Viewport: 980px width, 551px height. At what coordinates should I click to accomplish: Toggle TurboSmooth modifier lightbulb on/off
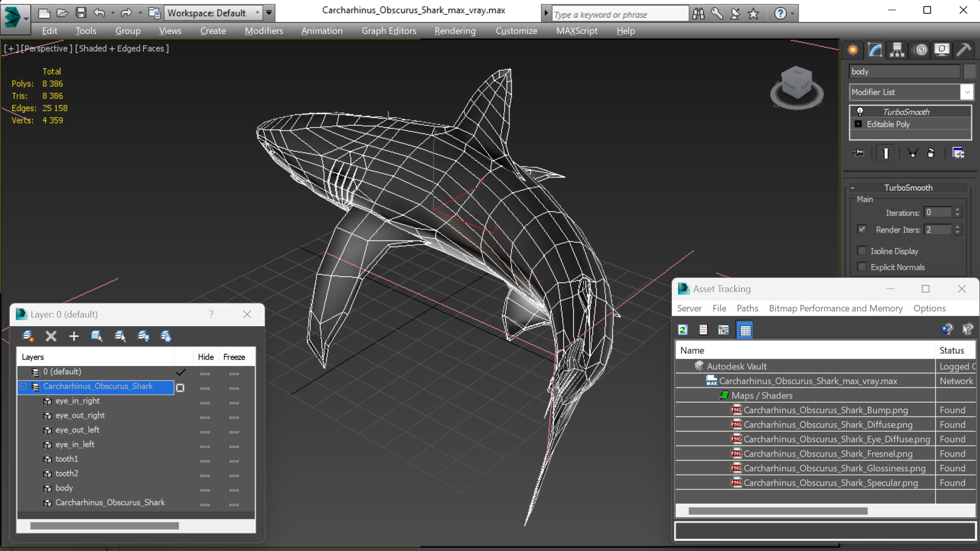click(x=860, y=112)
